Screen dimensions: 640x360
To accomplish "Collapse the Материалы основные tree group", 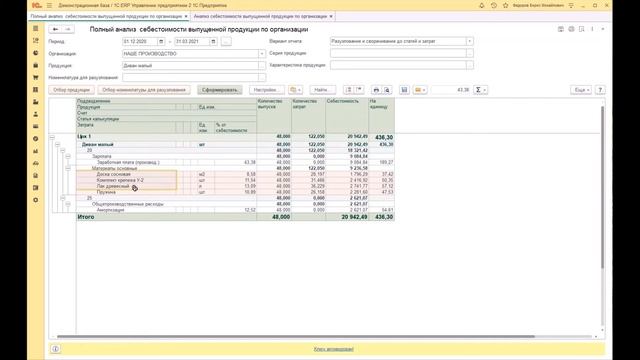I will click(68, 168).
